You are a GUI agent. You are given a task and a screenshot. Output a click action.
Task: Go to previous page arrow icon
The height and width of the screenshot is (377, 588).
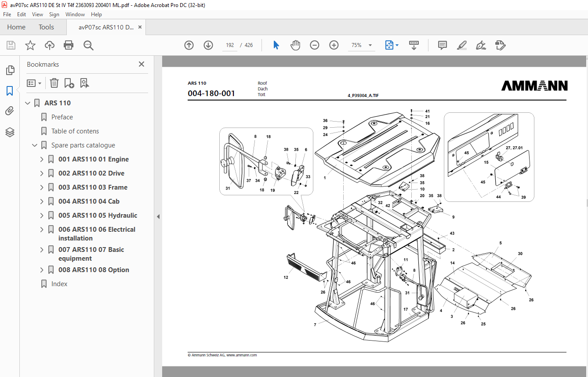point(189,45)
